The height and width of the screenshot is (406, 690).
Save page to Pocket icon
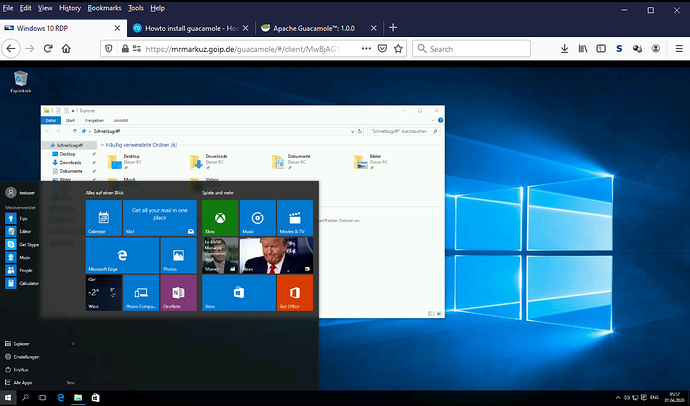[x=382, y=48]
